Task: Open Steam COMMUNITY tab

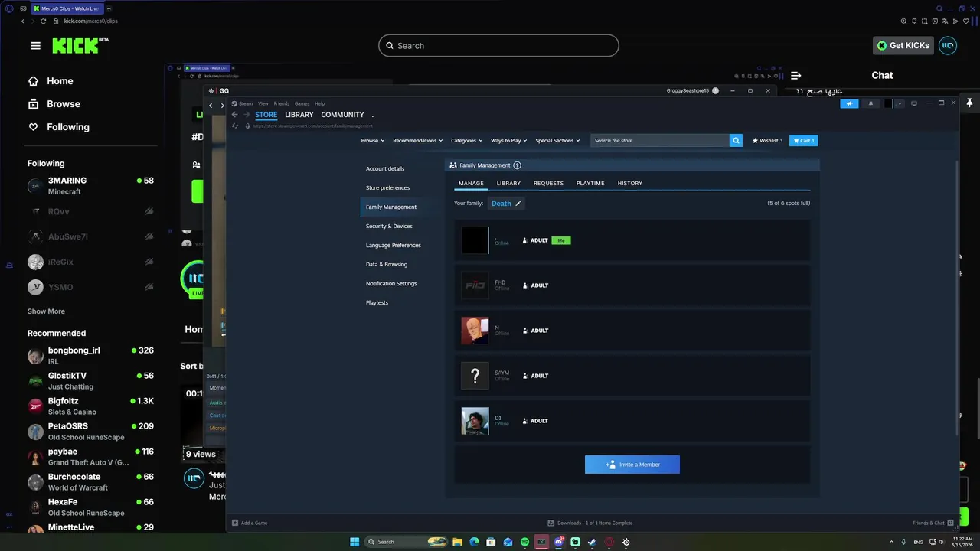Action: pos(342,115)
